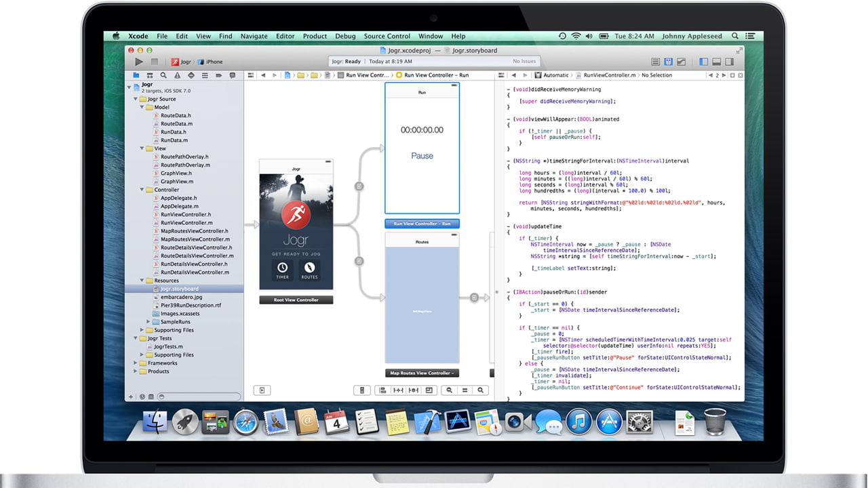
Task: Click the Resolve Auto Layout Issues button
Action: tap(414, 390)
